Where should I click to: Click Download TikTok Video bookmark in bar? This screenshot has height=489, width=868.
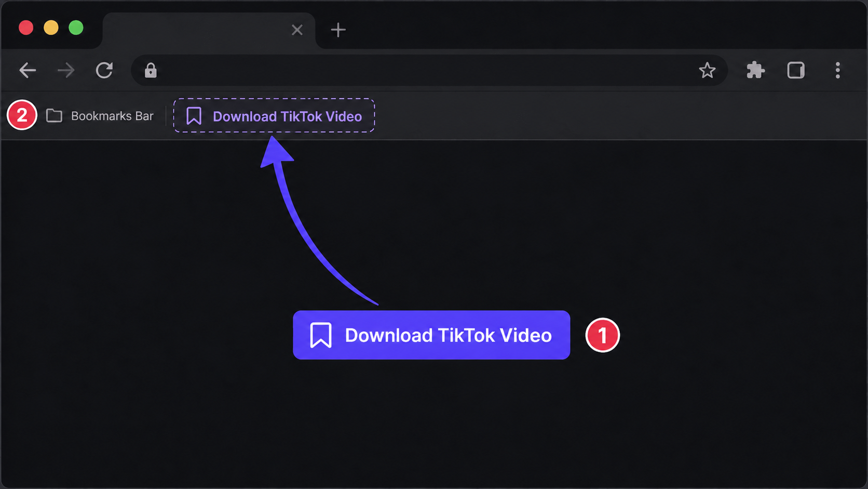(x=274, y=116)
